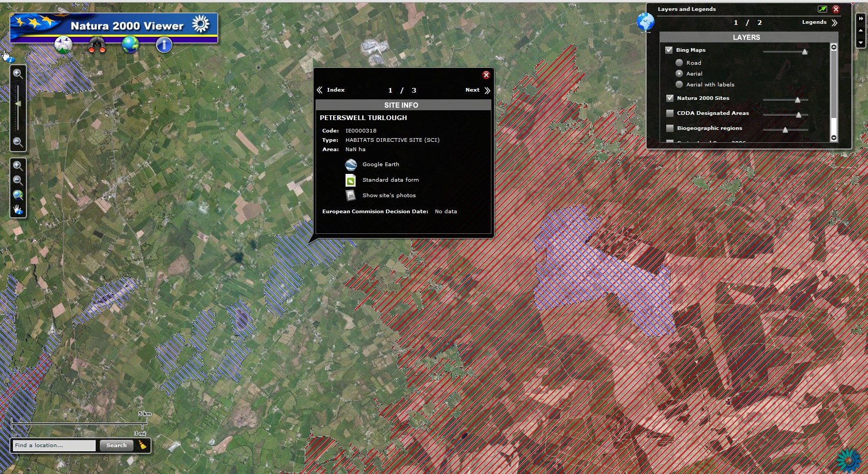Image resolution: width=868 pixels, height=474 pixels.
Task: Click the map zoom level slider handle
Action: tap(18, 104)
